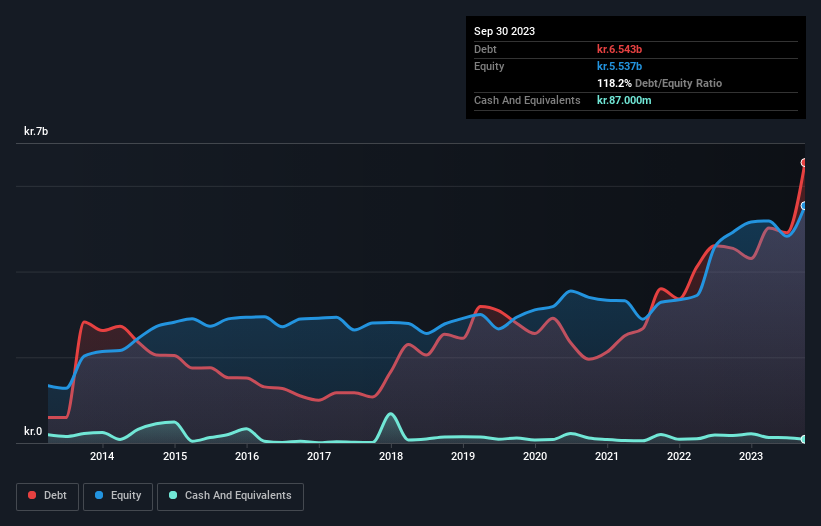The height and width of the screenshot is (526, 821).
Task: Click the teal Cash end-point marker
Action: point(804,439)
